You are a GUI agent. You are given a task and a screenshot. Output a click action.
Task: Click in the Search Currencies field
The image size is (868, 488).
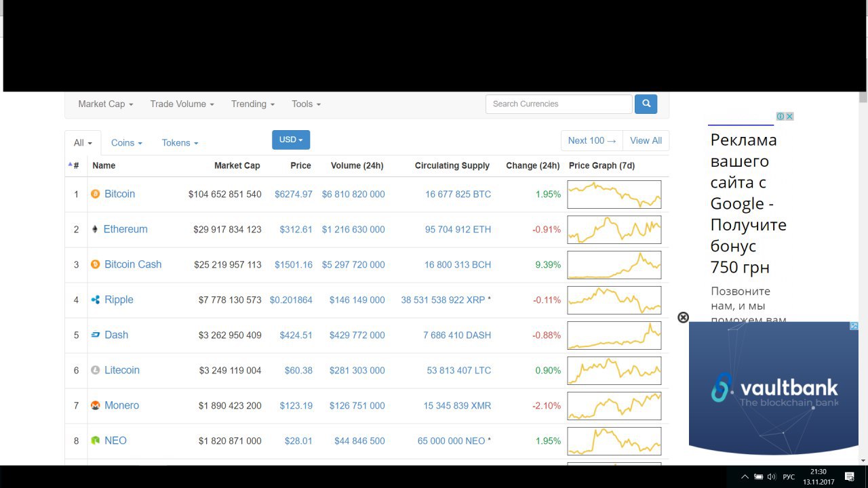[x=559, y=104]
